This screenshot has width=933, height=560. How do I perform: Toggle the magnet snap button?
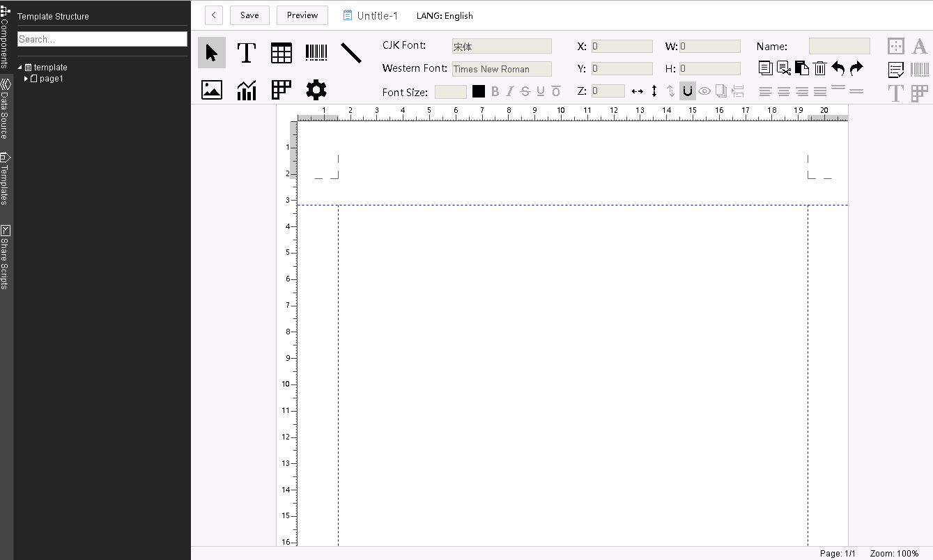[x=688, y=91]
